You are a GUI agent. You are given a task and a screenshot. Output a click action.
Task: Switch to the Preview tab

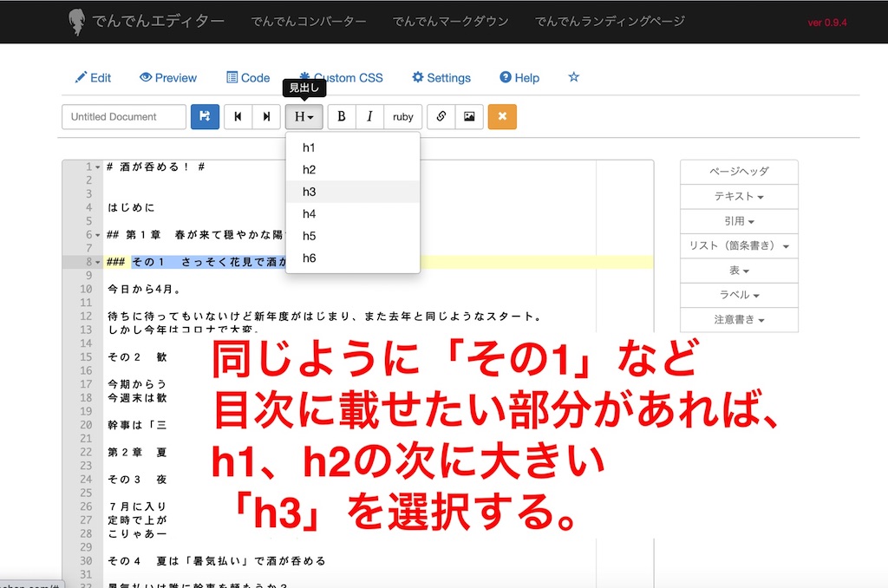pos(168,77)
